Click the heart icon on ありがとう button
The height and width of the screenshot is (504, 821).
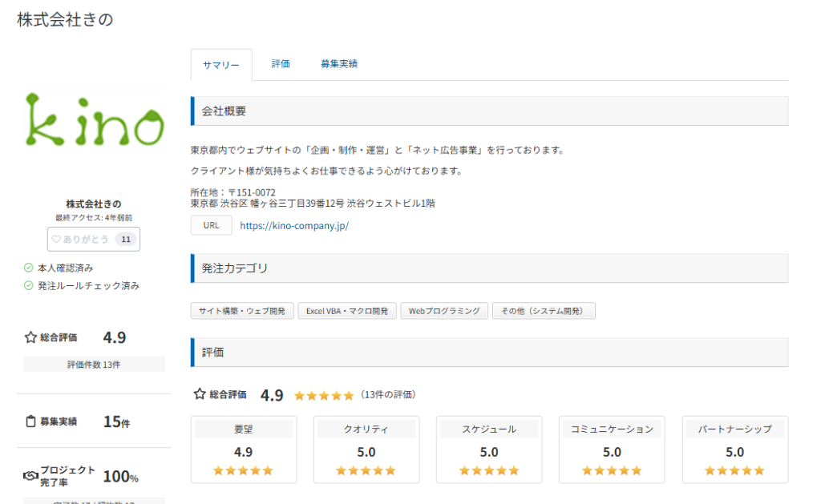pos(56,239)
